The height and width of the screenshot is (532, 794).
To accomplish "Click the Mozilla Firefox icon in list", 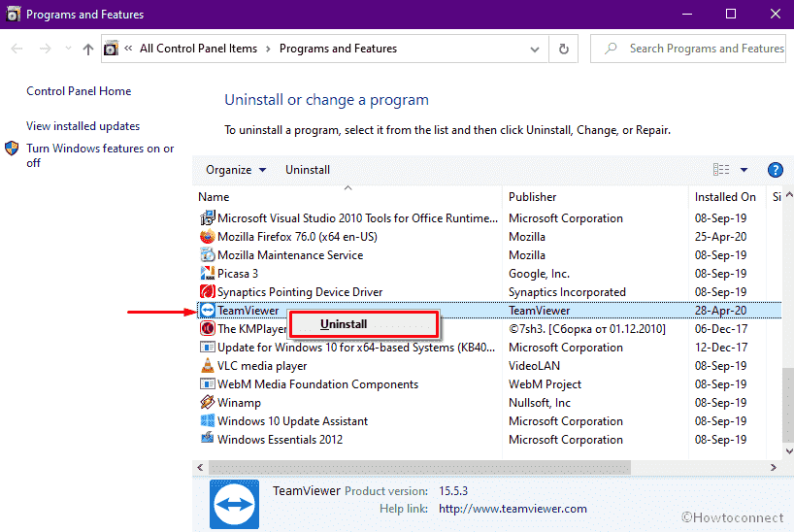I will tap(207, 237).
